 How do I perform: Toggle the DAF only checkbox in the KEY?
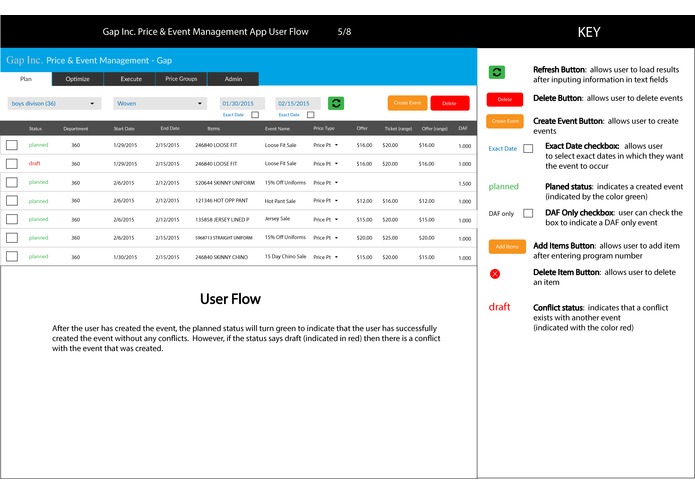pyautogui.click(x=528, y=213)
